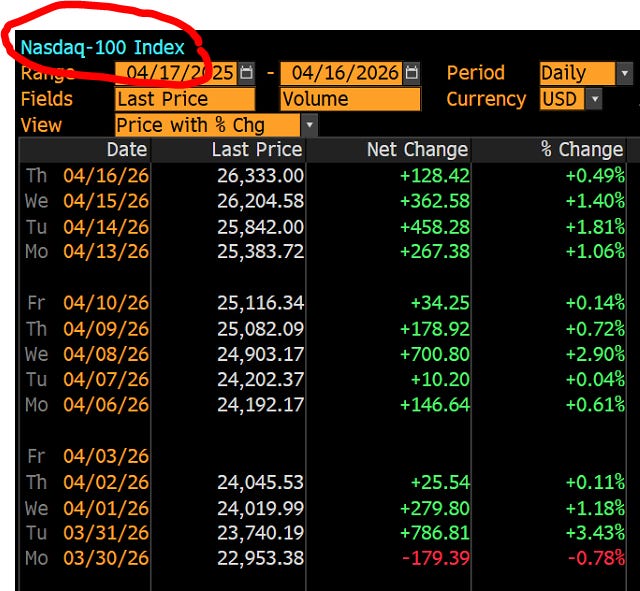Click last price 24,192.17

[260, 405]
